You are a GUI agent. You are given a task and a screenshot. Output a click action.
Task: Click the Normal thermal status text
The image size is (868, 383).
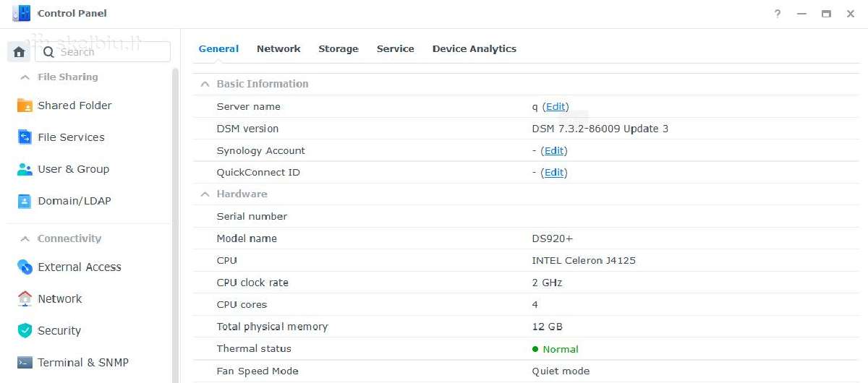pyautogui.click(x=561, y=349)
